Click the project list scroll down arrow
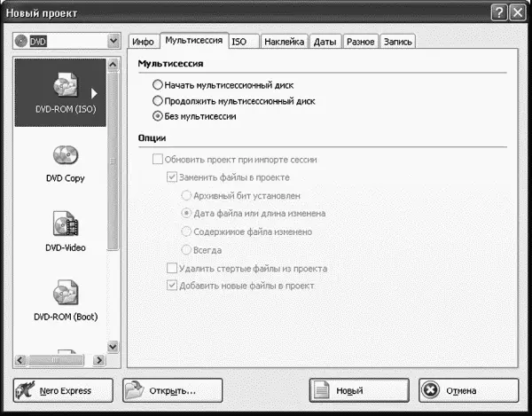Image resolution: width=532 pixels, height=416 pixels. click(113, 347)
